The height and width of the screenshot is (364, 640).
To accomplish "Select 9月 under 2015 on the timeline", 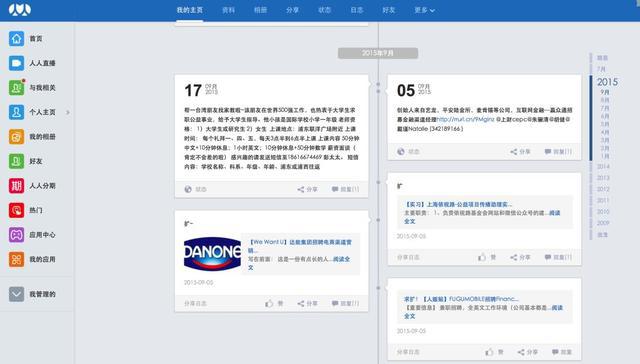I will [x=605, y=92].
